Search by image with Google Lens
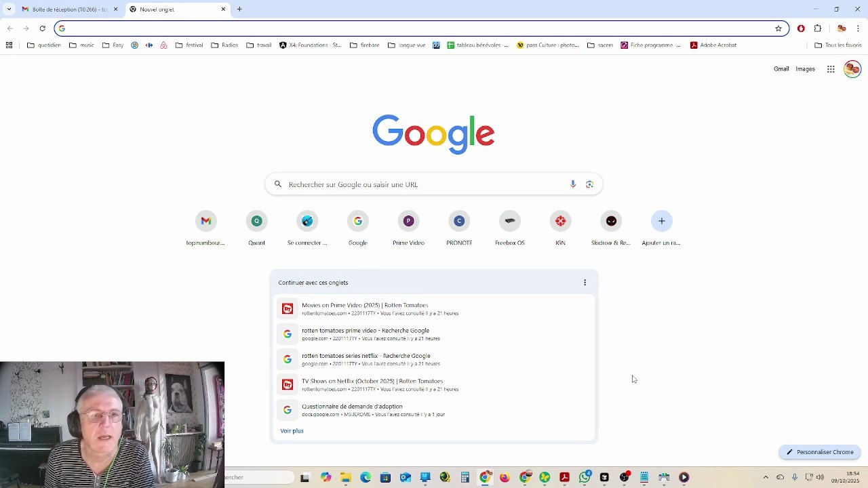Viewport: 868px width, 488px height. 589,184
